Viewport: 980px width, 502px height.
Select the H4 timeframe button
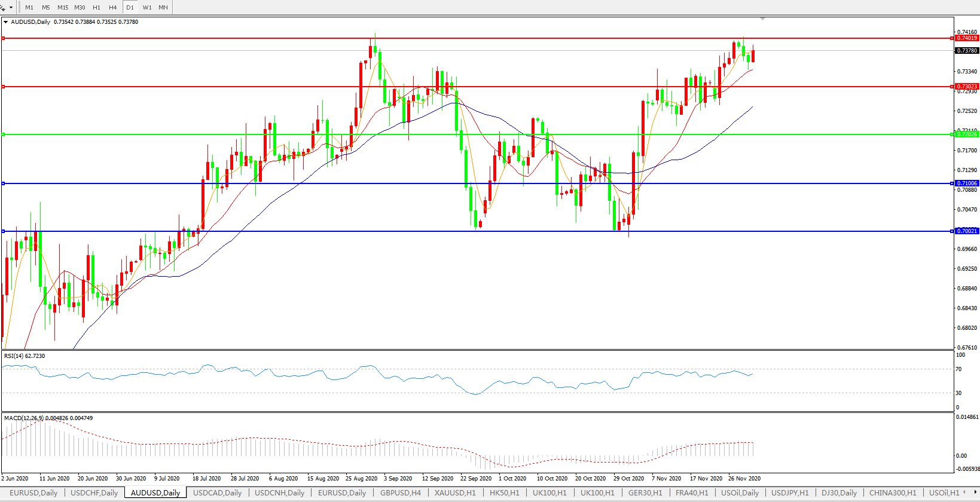[113, 7]
